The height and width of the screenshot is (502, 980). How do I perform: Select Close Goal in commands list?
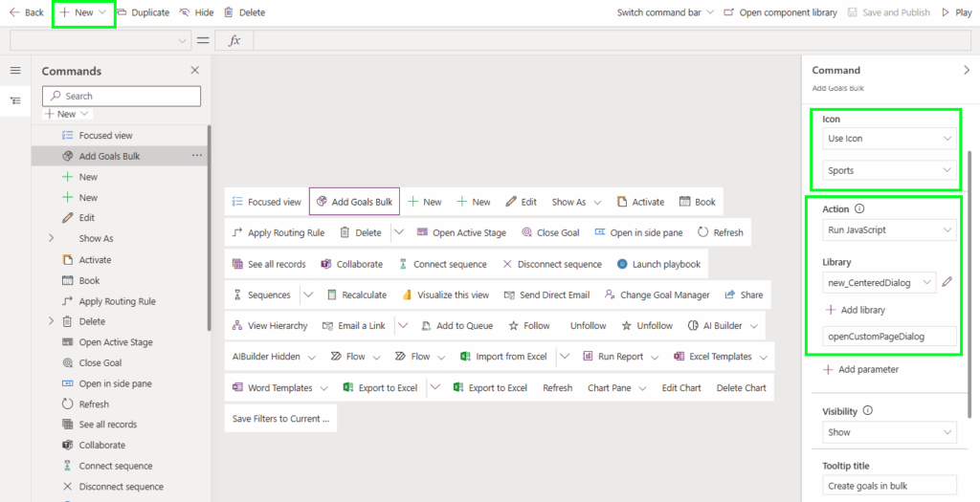pos(101,363)
